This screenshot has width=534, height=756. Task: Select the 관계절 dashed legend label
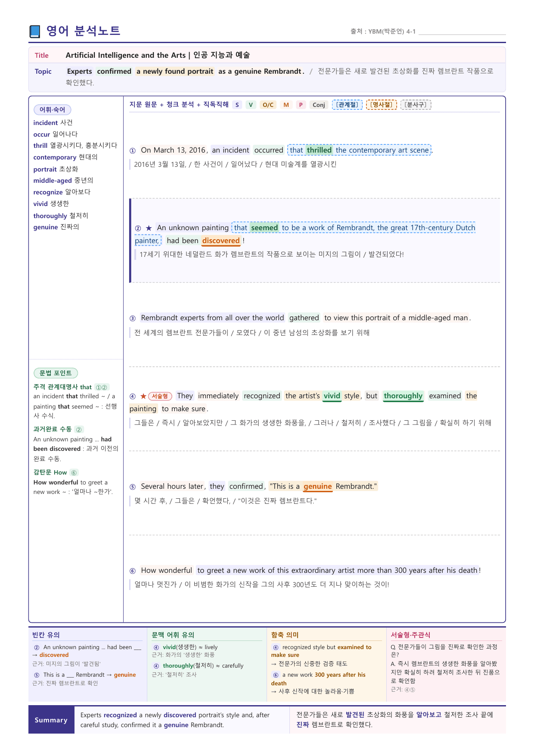coord(347,105)
